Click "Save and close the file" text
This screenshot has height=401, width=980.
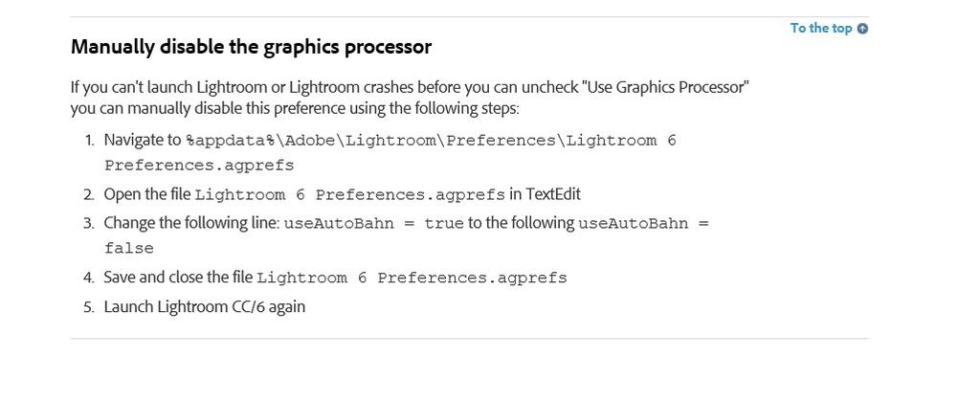click(x=178, y=278)
